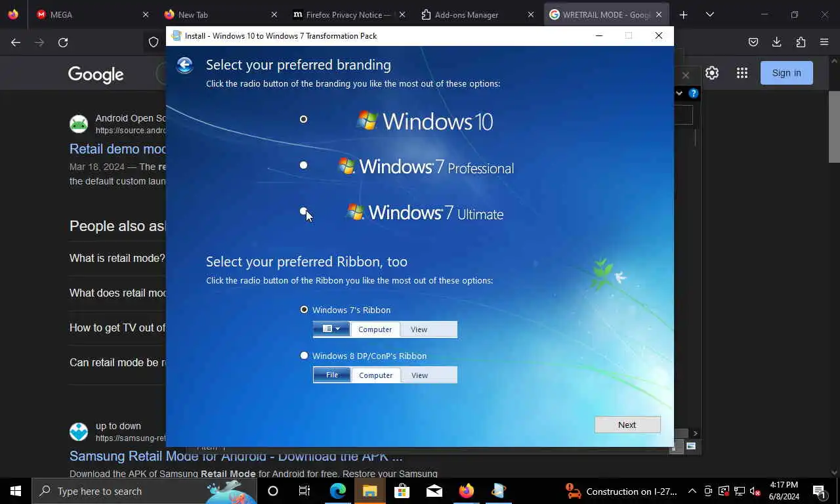Expand 'How to get TV out of' question
This screenshot has width=840, height=504.
point(117,327)
